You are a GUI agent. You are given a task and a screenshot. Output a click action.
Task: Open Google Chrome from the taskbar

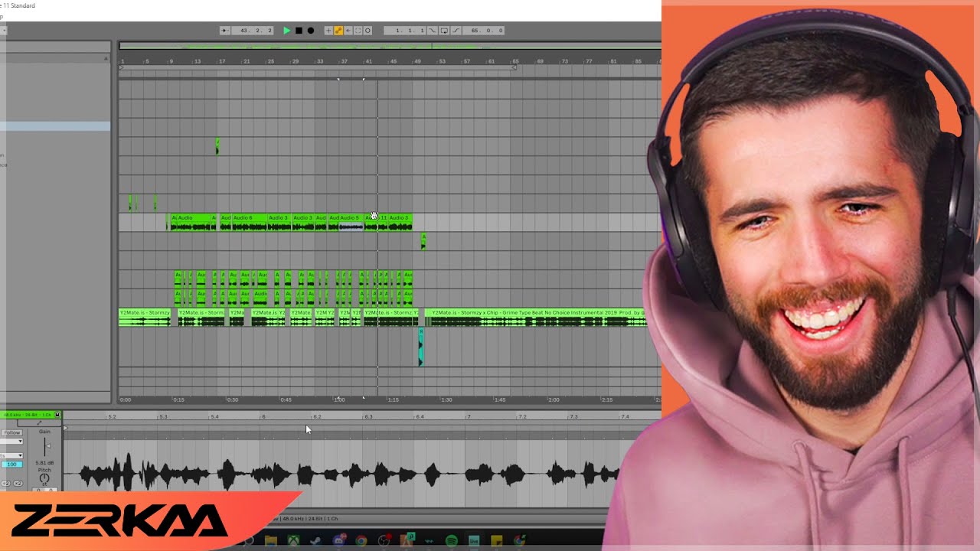(x=361, y=541)
